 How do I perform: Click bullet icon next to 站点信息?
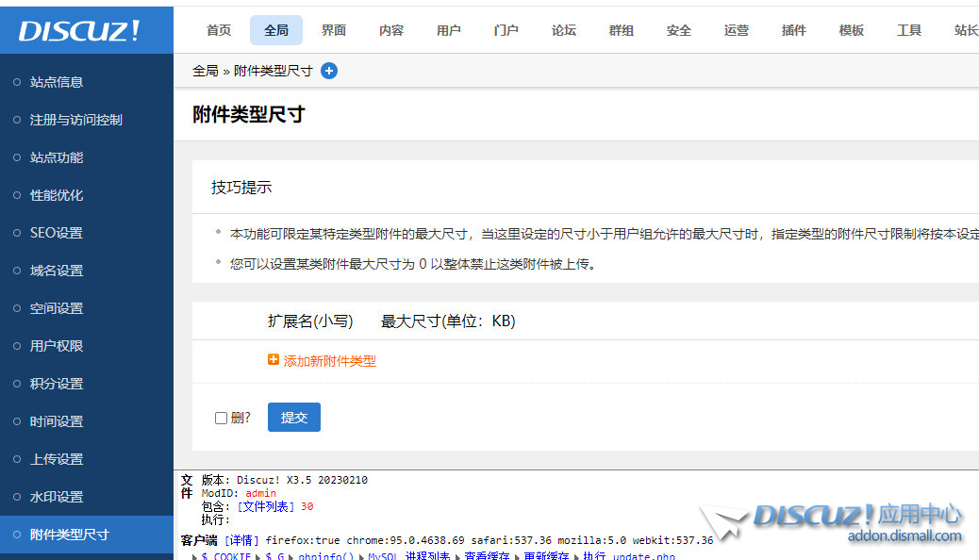click(17, 82)
